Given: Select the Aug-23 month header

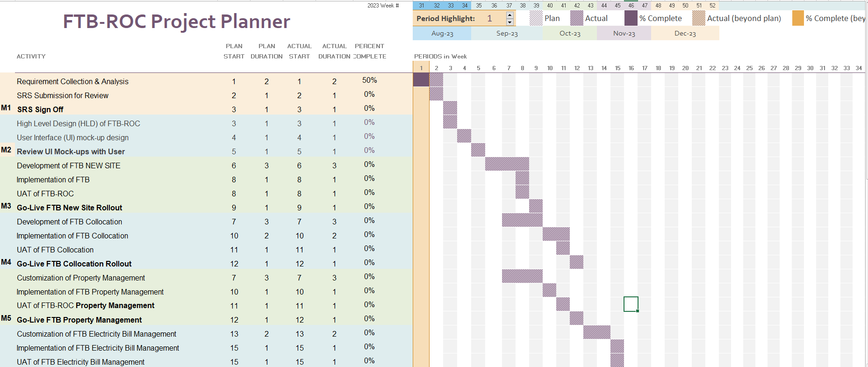Looking at the screenshot, I should pyautogui.click(x=442, y=34).
